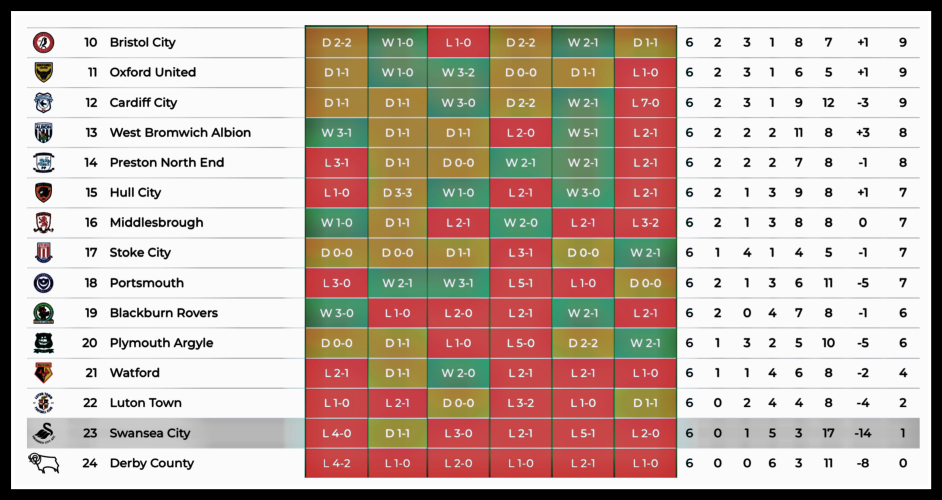This screenshot has width=942, height=500.
Task: Click West Bromwich Albion's W 5-1 result cell
Action: click(x=583, y=133)
